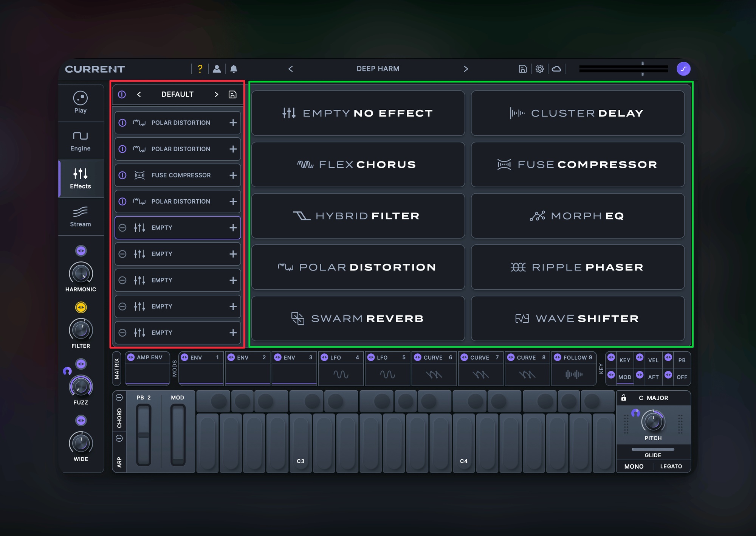This screenshot has height=536, width=756.
Task: Click the LFO 4 modulation source icon
Action: (x=324, y=357)
